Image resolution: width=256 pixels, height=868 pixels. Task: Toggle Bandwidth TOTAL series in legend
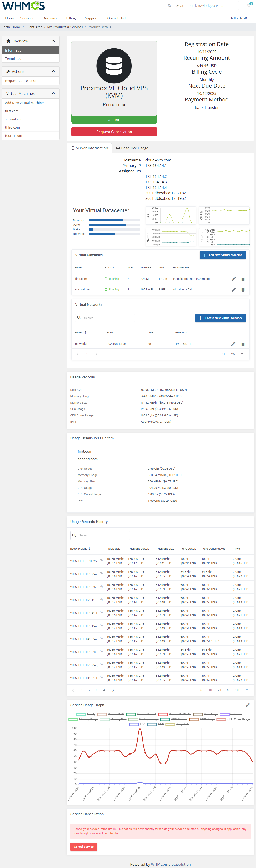[x=175, y=714]
